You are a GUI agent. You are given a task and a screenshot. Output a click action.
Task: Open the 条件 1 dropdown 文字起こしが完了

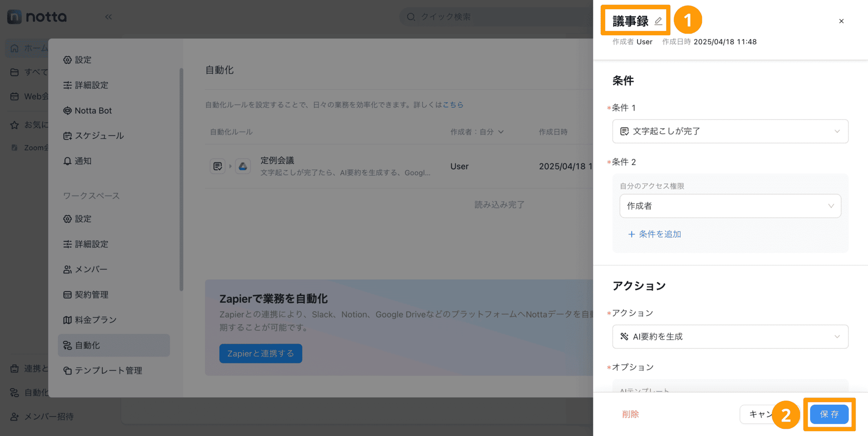pyautogui.click(x=730, y=131)
